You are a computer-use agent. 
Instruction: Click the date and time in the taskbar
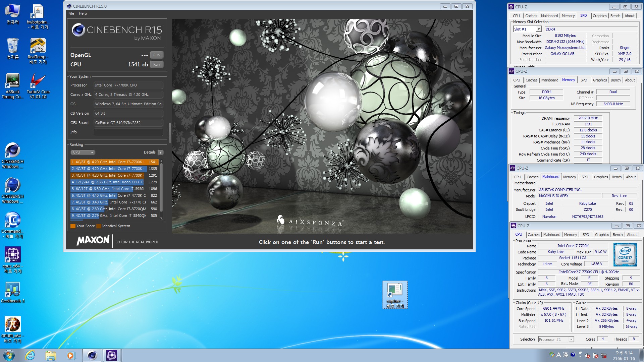point(624,356)
